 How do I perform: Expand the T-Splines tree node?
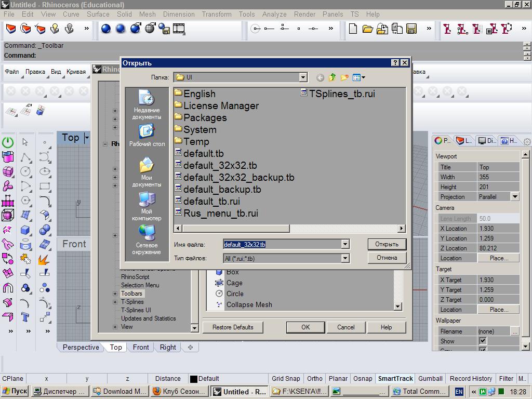click(x=115, y=302)
